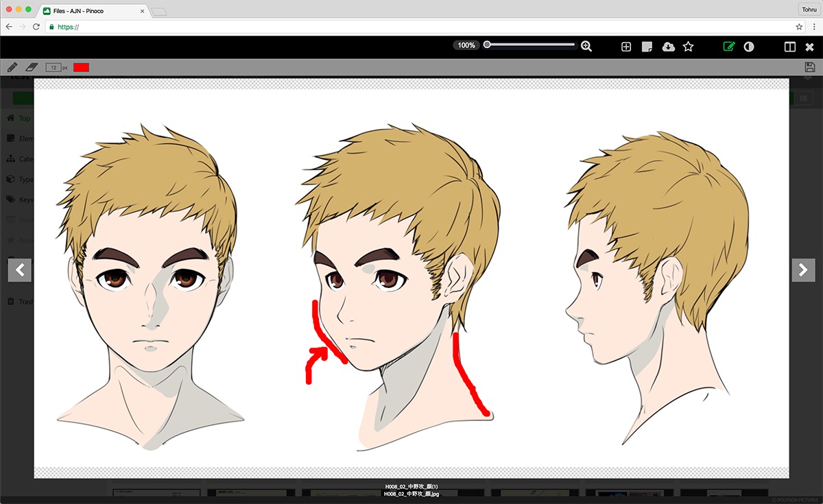Click the plus-in-square add icon
The image size is (823, 504).
tap(625, 47)
